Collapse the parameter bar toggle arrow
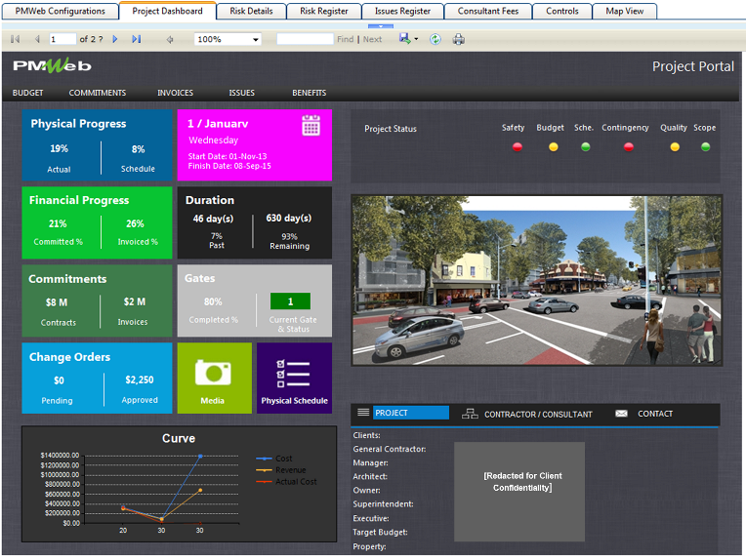Image resolution: width=746 pixels, height=560 pixels. [x=381, y=26]
